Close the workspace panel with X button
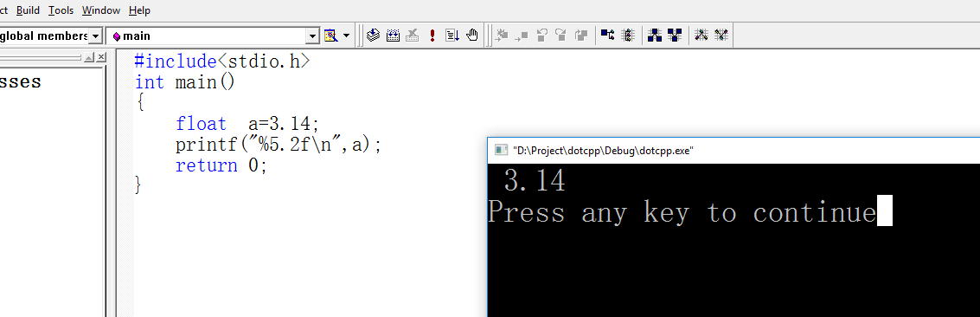This screenshot has width=980, height=317. click(101, 57)
